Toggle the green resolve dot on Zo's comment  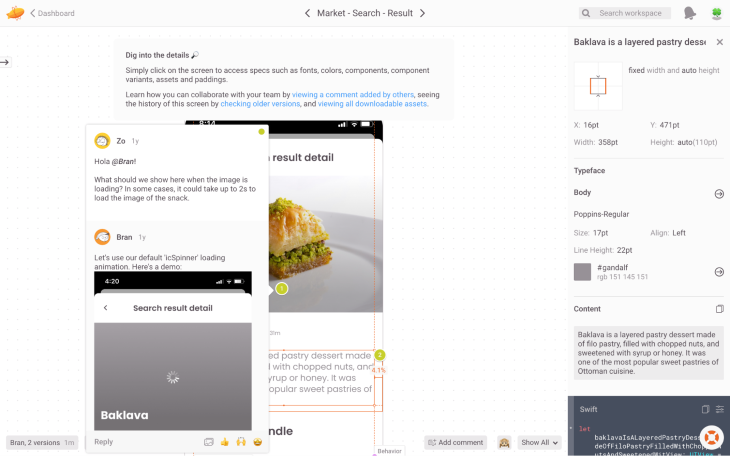[x=262, y=132]
